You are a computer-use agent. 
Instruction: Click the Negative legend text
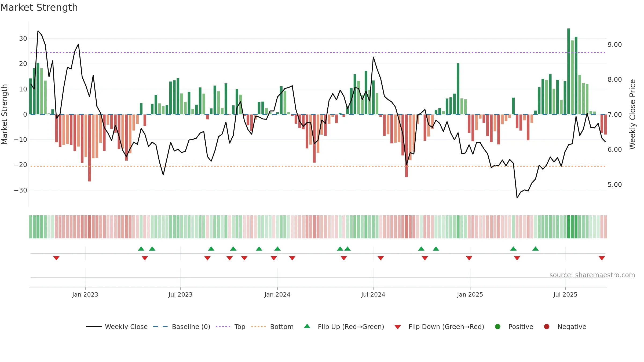pos(572,327)
